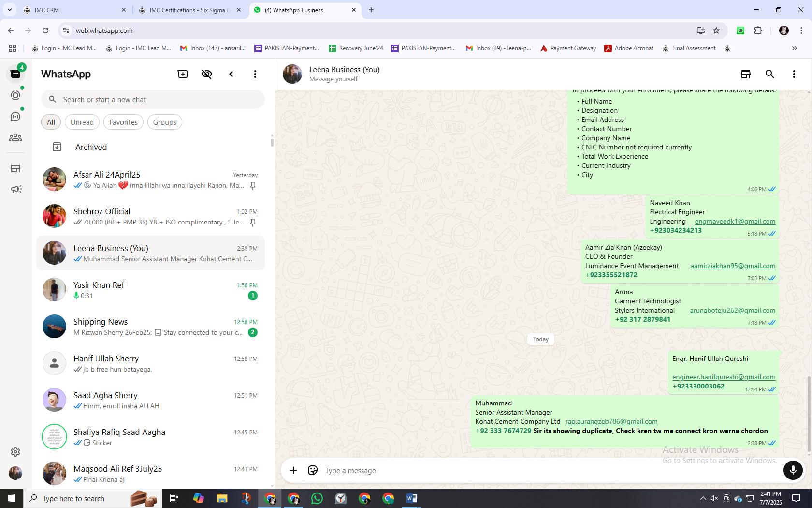Search within the conversation magnifier icon
Viewport: 812px width, 508px height.
tap(770, 74)
